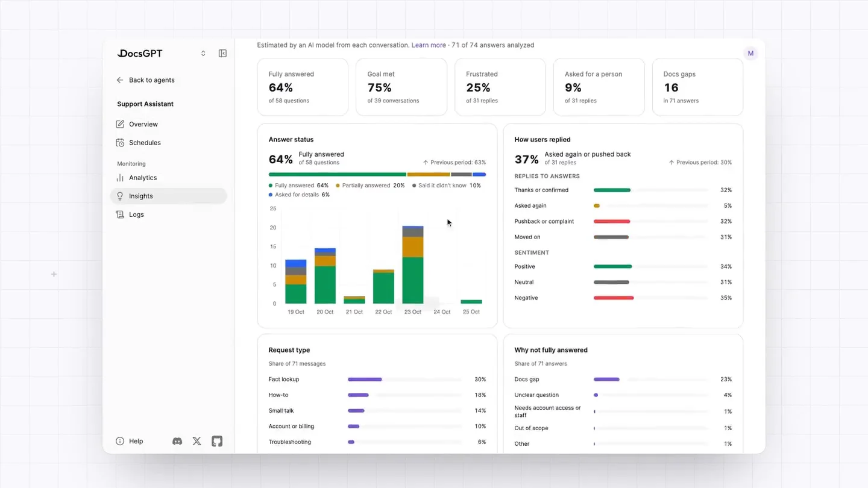868x488 pixels.
Task: Open the X social icon
Action: (x=197, y=441)
